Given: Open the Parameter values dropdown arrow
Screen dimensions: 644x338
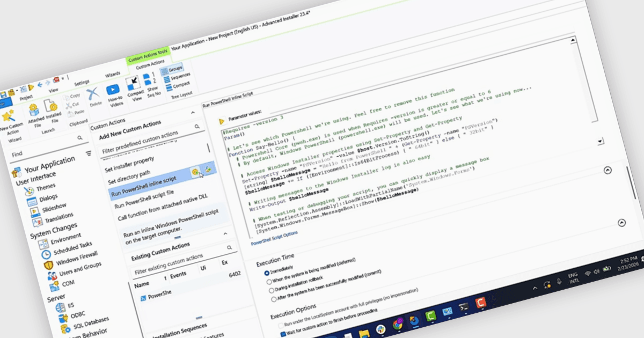Looking at the screenshot, I should [601, 141].
